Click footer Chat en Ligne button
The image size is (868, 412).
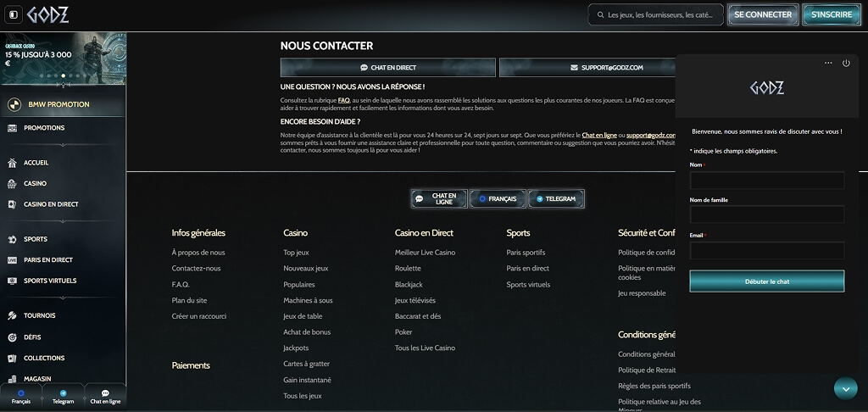click(x=440, y=199)
